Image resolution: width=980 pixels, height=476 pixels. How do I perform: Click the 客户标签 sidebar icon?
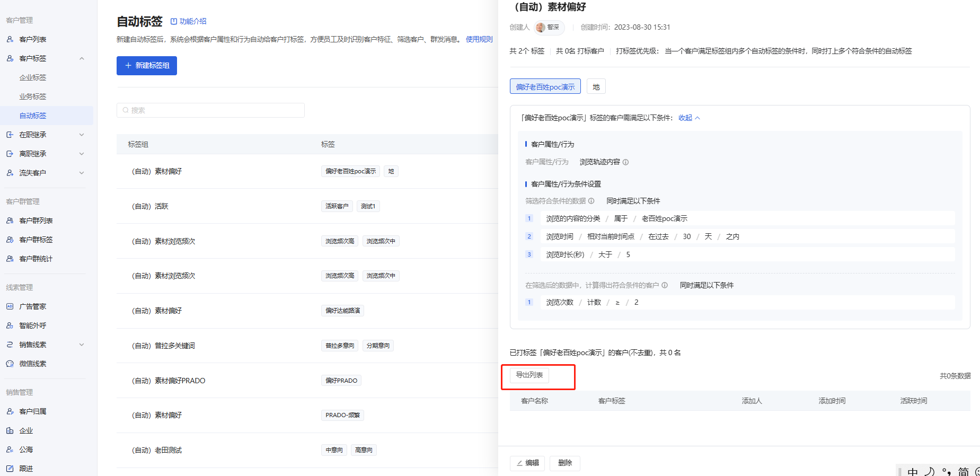(x=10, y=58)
